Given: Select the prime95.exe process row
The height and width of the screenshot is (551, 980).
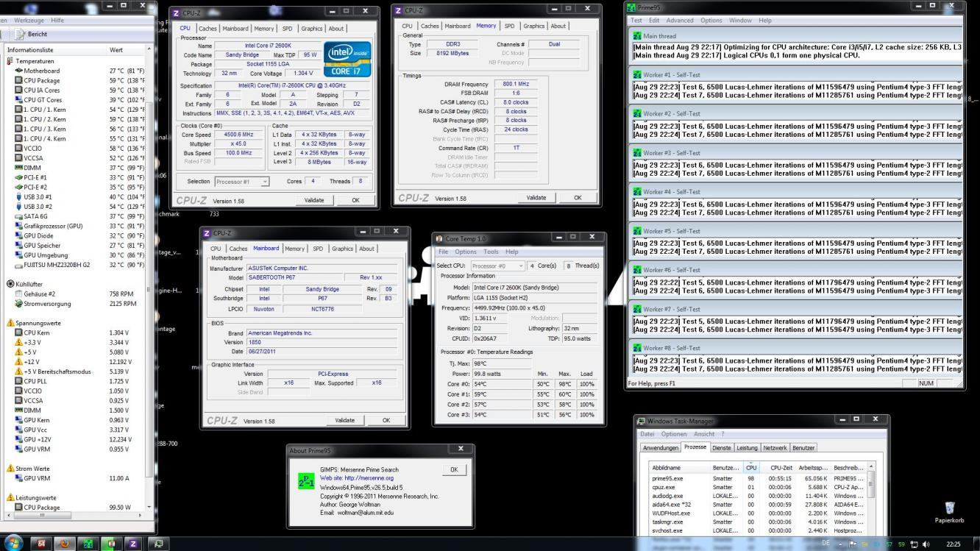Looking at the screenshot, I should [x=759, y=478].
